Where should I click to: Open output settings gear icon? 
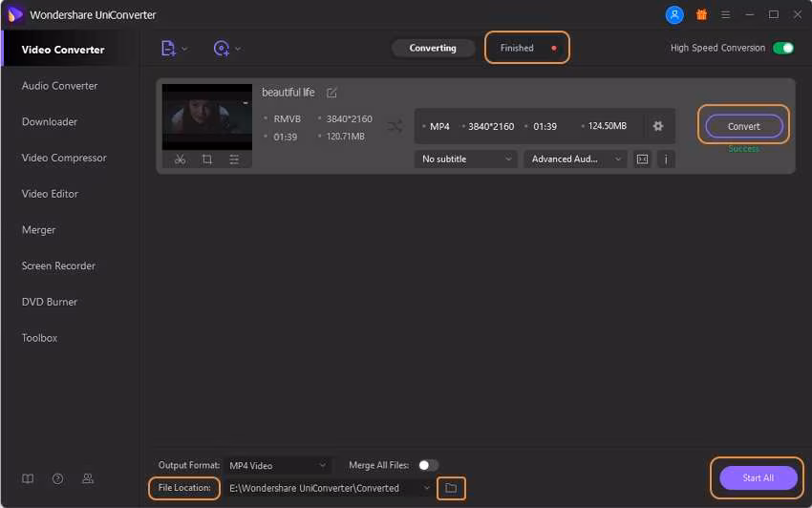click(x=657, y=126)
